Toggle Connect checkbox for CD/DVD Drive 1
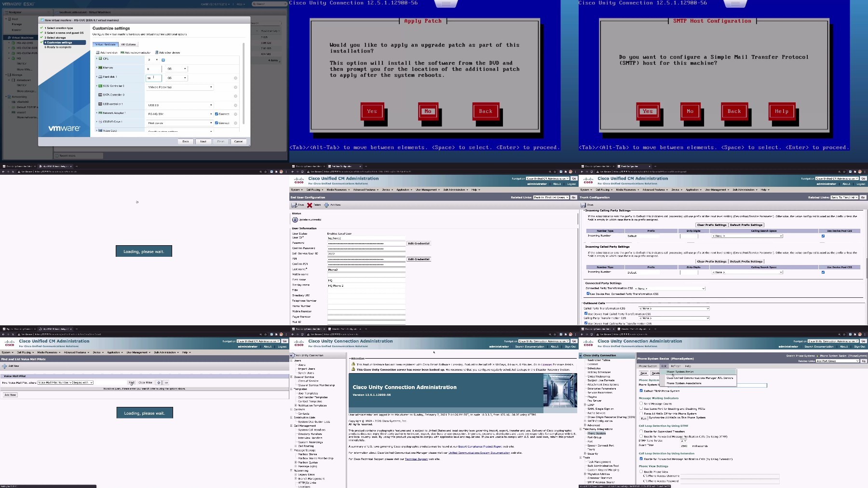Screen dimensions: 868x488 click(x=217, y=123)
